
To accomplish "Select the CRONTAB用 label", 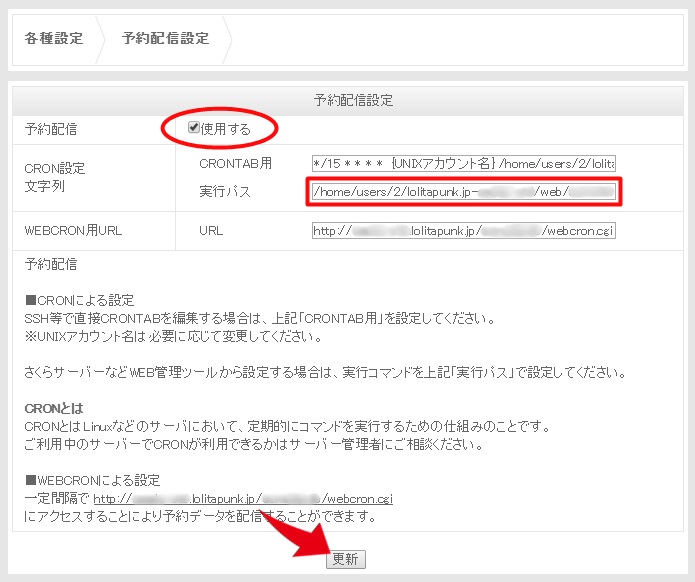I will point(235,164).
